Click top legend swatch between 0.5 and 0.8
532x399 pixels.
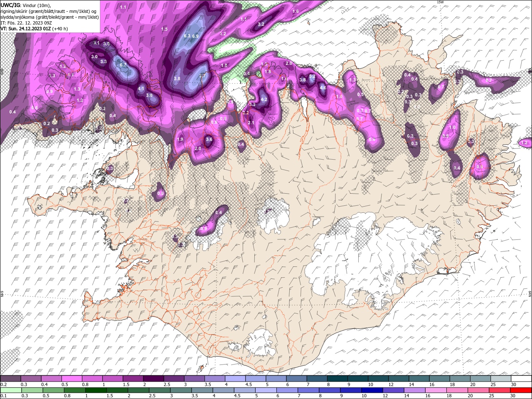72,379
